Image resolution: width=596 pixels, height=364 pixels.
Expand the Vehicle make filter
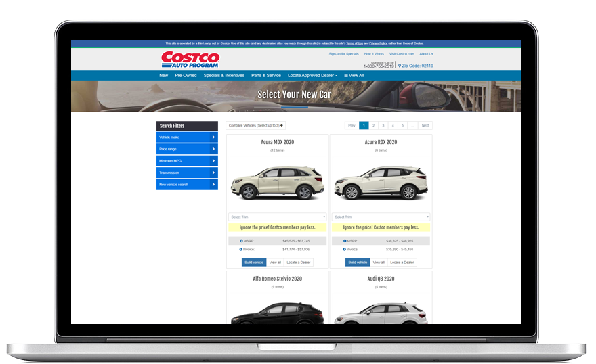point(187,137)
